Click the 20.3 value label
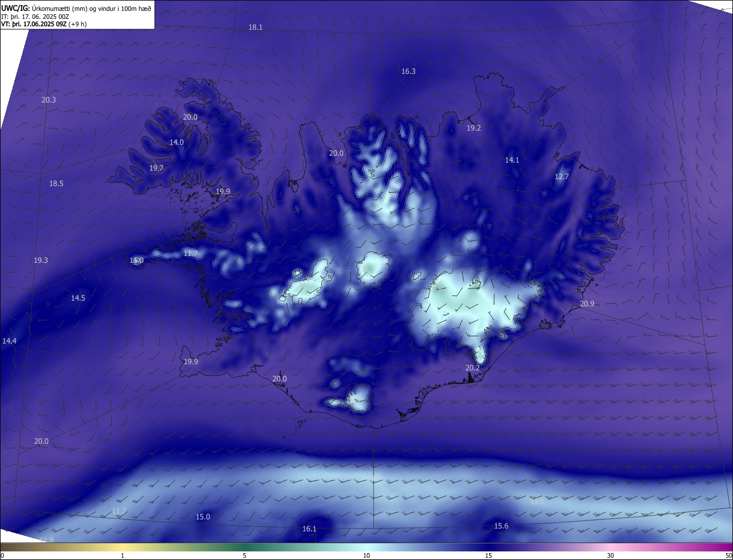Screen dimensions: 733x560 click(49, 100)
